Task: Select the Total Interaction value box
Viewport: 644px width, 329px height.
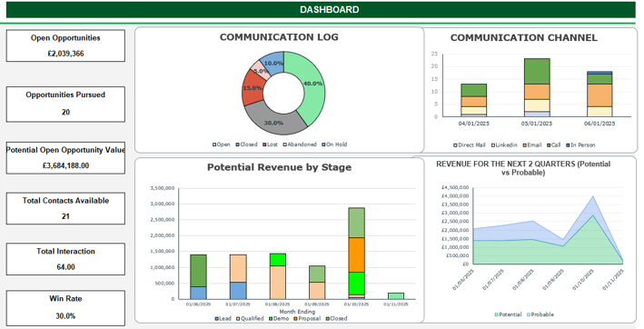Action: tap(65, 259)
